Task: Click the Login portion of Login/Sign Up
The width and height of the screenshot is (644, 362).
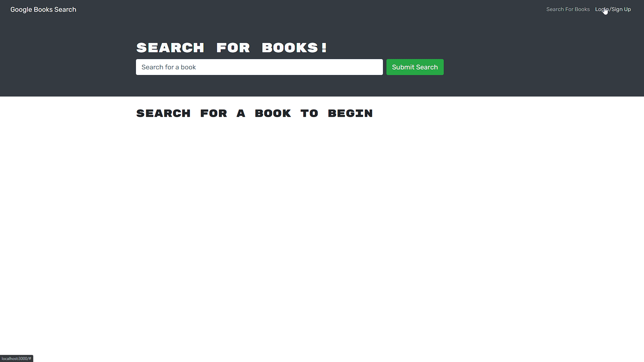Action: 601,9
